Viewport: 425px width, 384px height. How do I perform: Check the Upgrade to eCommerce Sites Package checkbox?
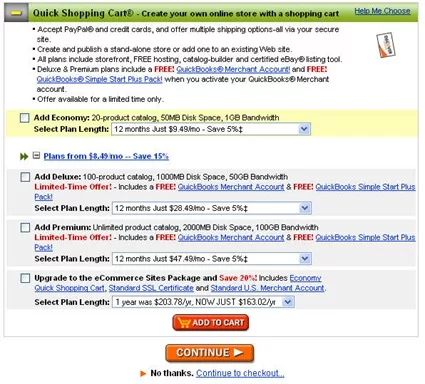25,278
